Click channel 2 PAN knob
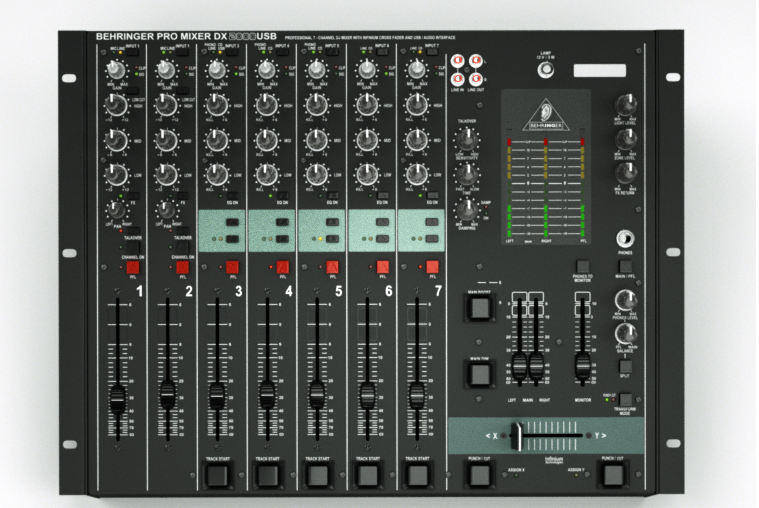The width and height of the screenshot is (759, 508). (166, 210)
